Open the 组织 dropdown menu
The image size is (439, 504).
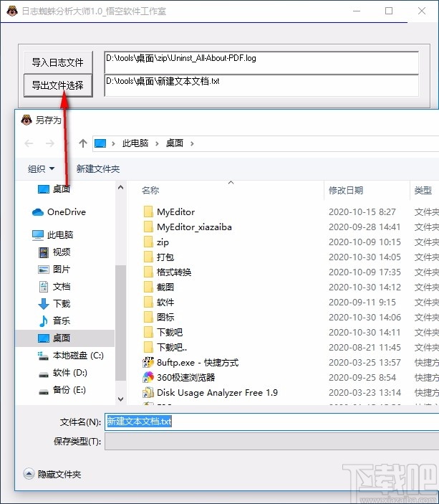(x=41, y=168)
